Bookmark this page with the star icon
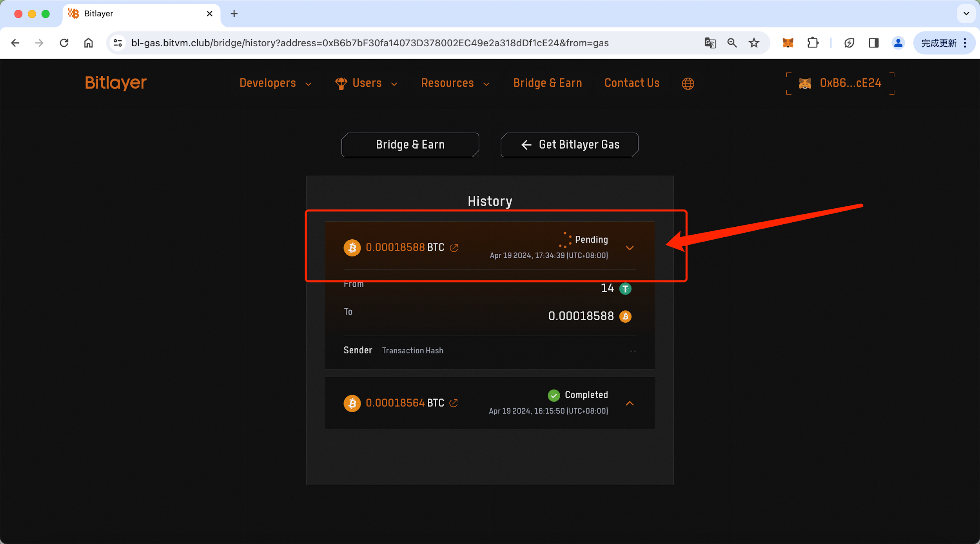Image resolution: width=980 pixels, height=544 pixels. click(754, 43)
